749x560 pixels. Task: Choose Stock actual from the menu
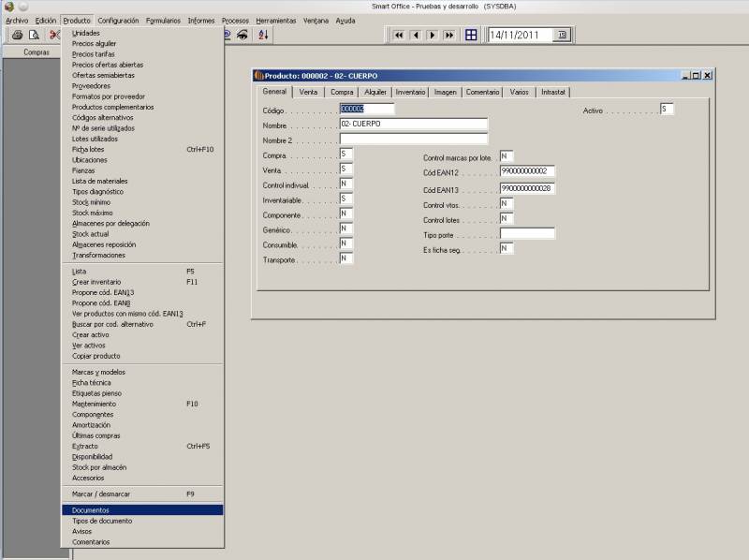pos(91,234)
